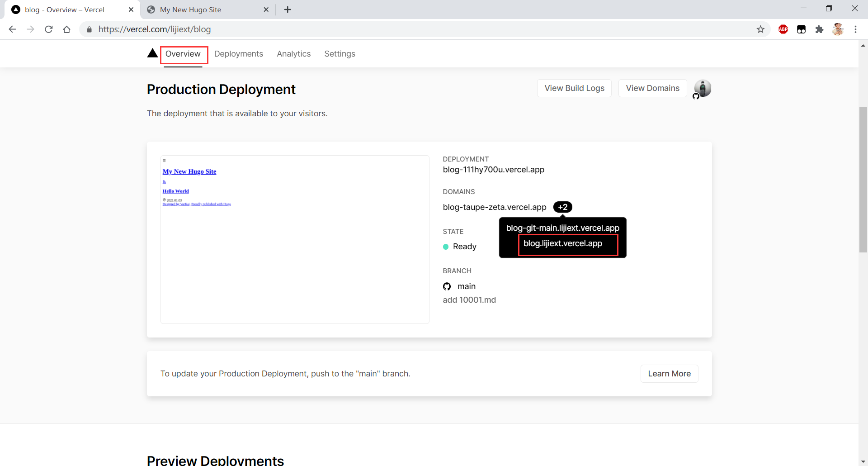Go back with the browser back arrow
Image resolution: width=868 pixels, height=466 pixels.
click(x=12, y=29)
